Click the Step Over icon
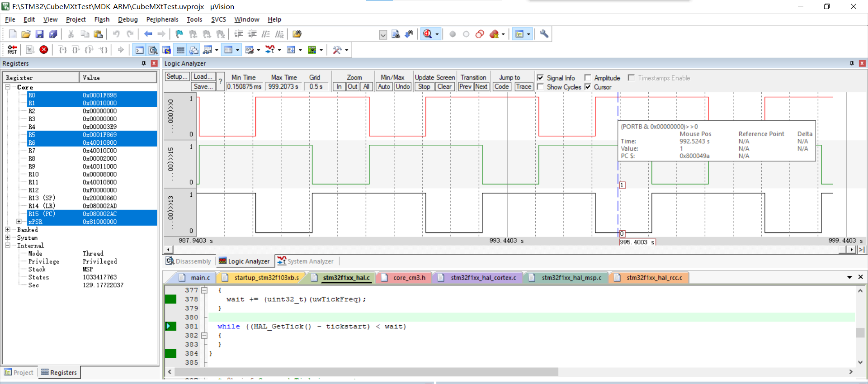868x384 pixels. point(76,50)
